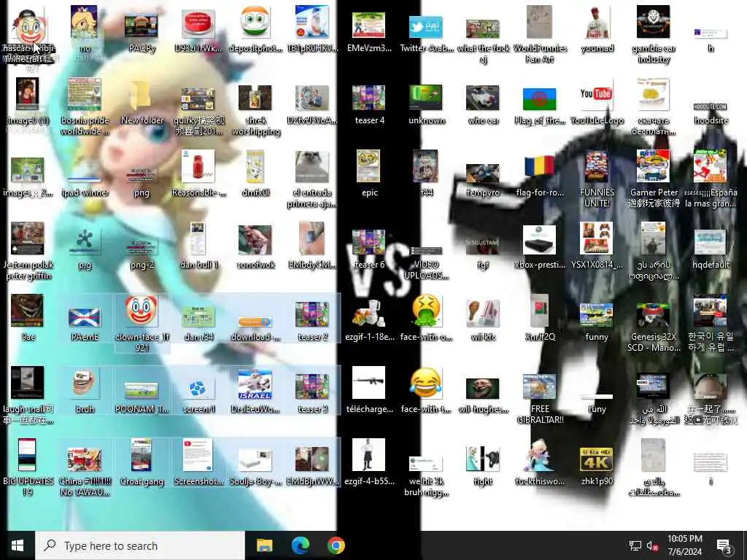Select the xbox-presti... desktop image

[539, 246]
